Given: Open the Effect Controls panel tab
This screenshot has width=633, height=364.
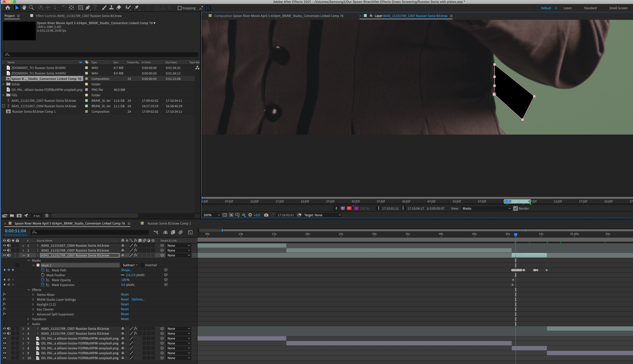Looking at the screenshot, I should (79, 16).
